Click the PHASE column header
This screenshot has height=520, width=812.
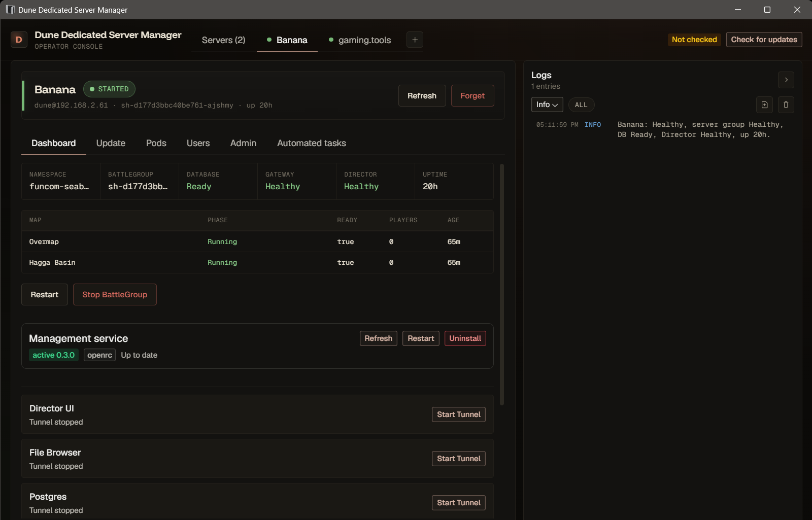218,220
